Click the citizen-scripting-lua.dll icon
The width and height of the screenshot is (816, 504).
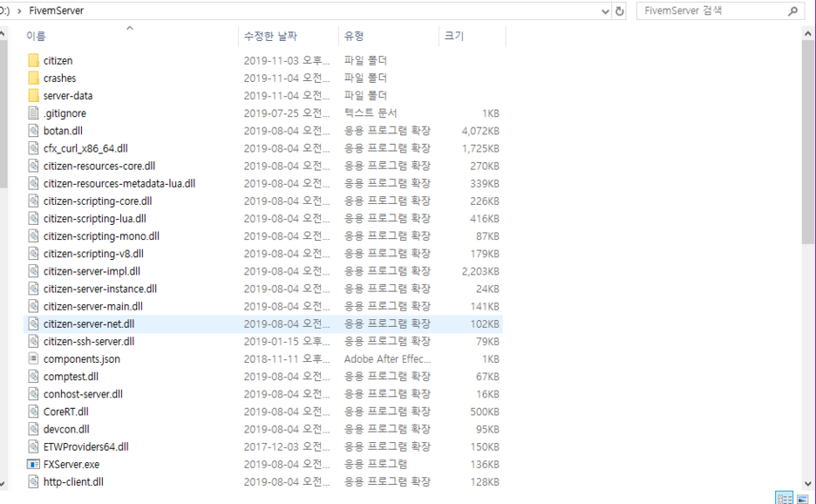pyautogui.click(x=33, y=218)
